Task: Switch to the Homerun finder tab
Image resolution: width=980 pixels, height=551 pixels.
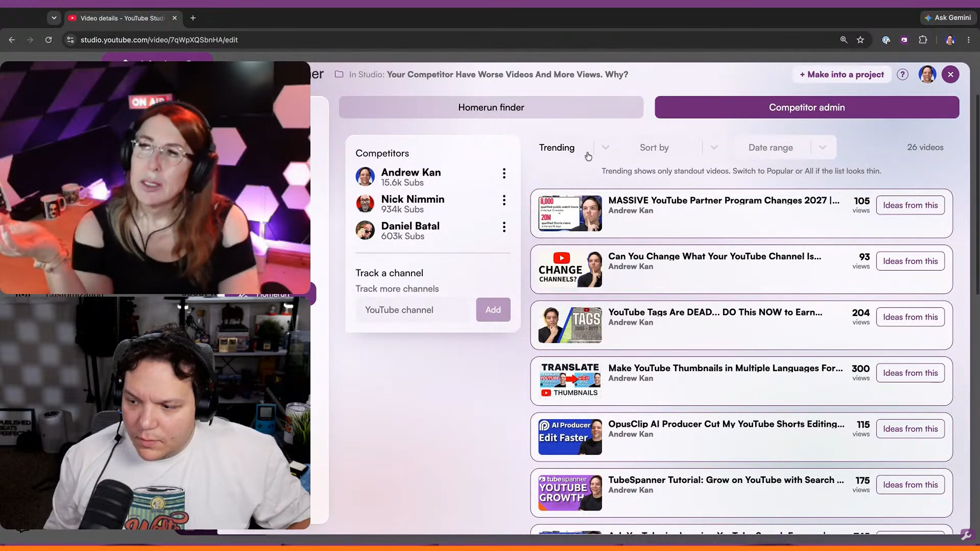Action: tap(491, 107)
